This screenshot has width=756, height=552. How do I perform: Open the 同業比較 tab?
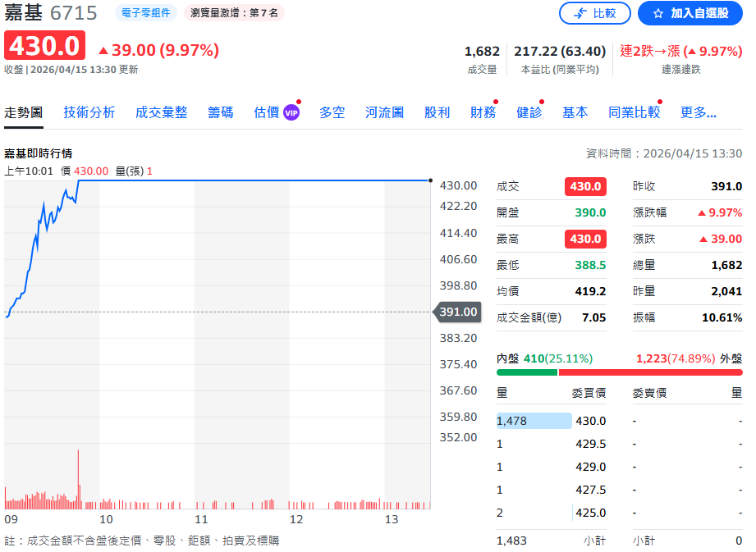tap(634, 112)
